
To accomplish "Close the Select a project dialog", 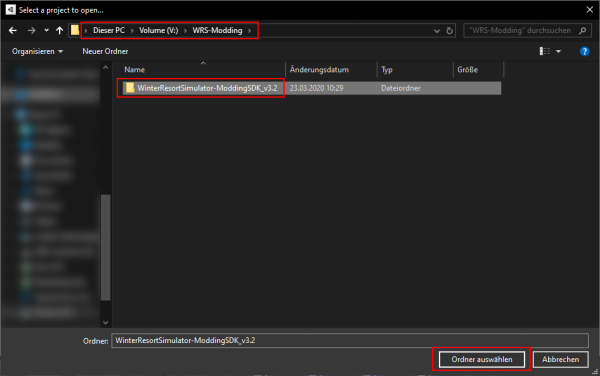I will pos(590,10).
